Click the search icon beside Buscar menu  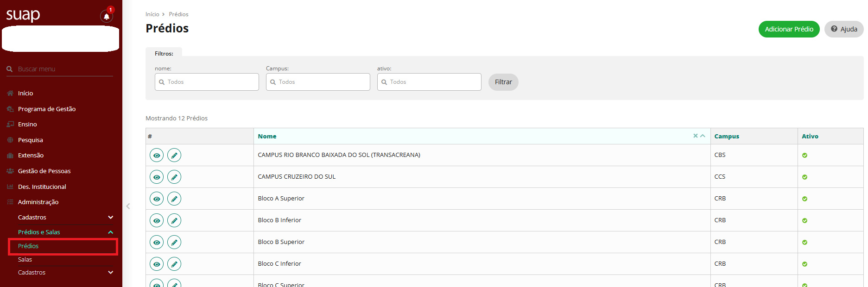(9, 69)
